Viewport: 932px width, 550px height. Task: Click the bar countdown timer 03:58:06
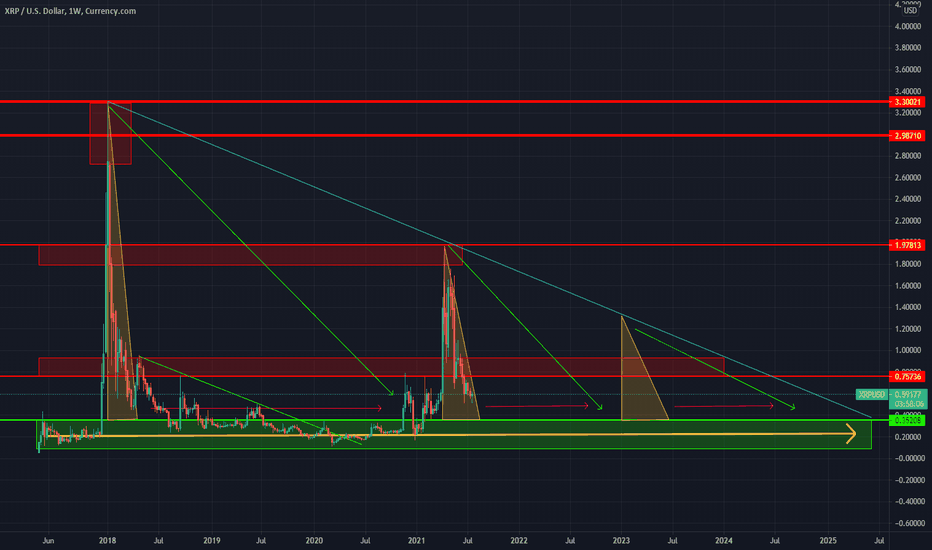[x=908, y=404]
